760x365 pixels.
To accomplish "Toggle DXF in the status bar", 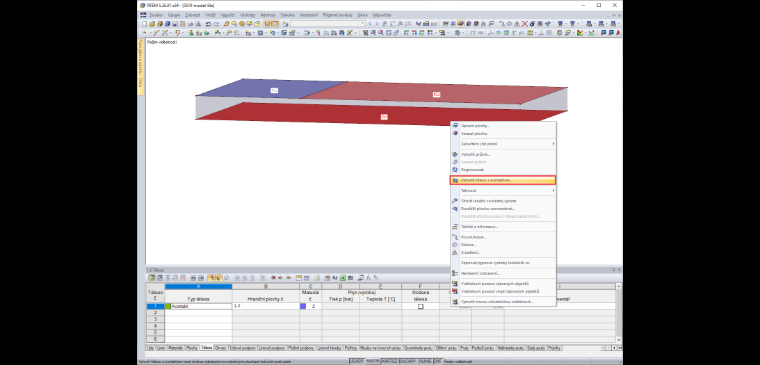I will click(x=438, y=361).
